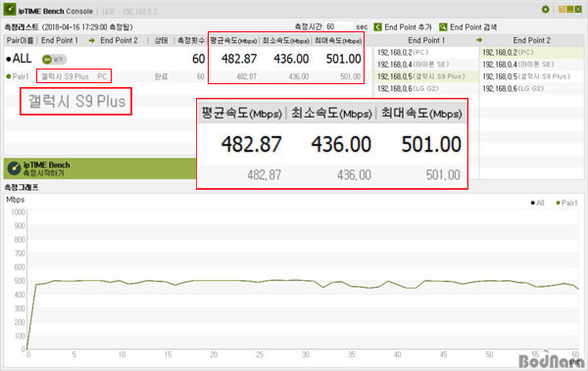Open settings via the gear icon
The width and height of the screenshot is (588, 371).
(546, 10)
